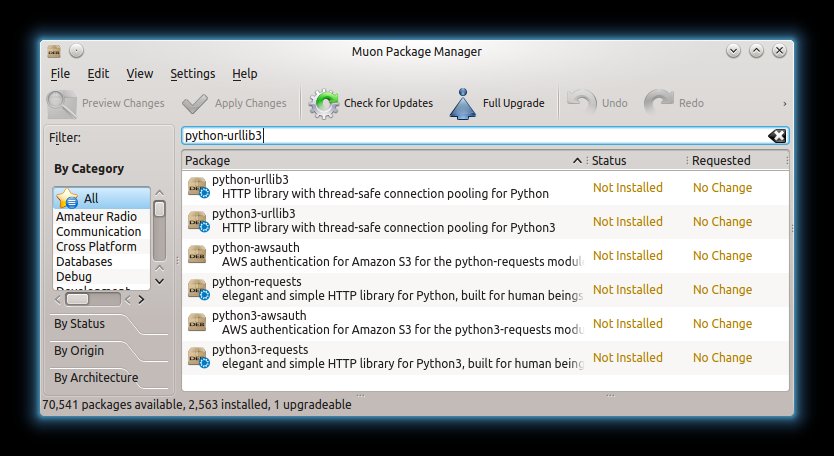Select the All category filter
This screenshot has height=456, width=834.
coord(91,199)
